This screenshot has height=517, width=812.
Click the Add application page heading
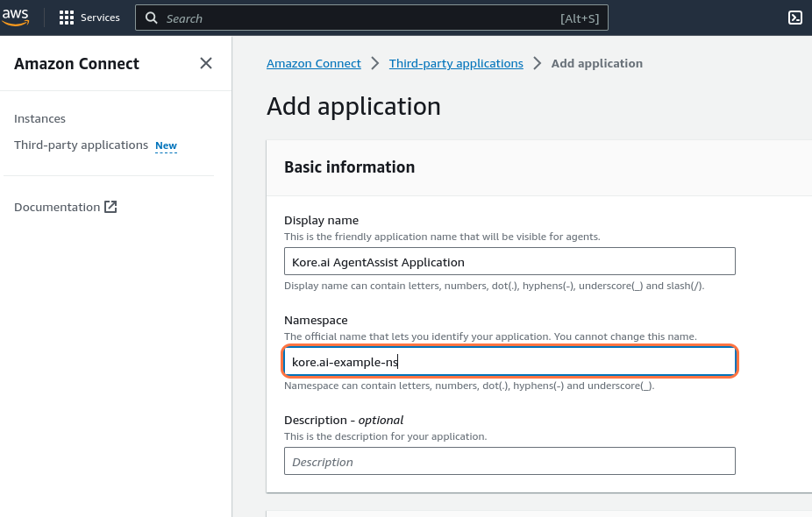[353, 105]
